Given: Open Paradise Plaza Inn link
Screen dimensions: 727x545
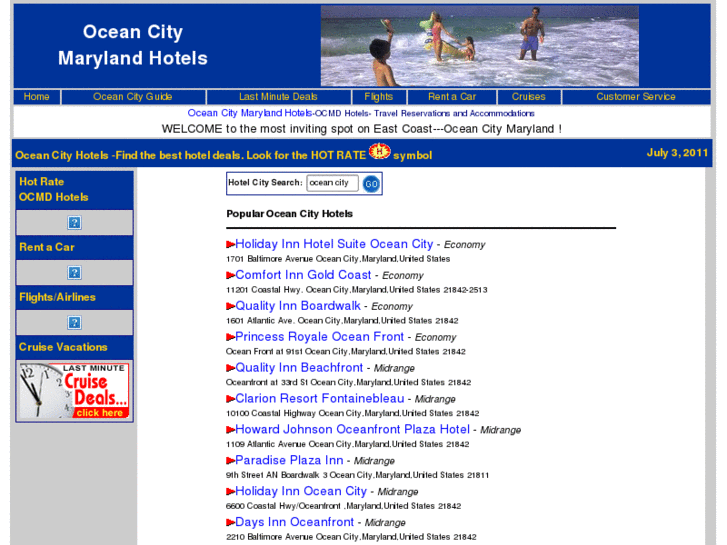Looking at the screenshot, I should click(289, 460).
